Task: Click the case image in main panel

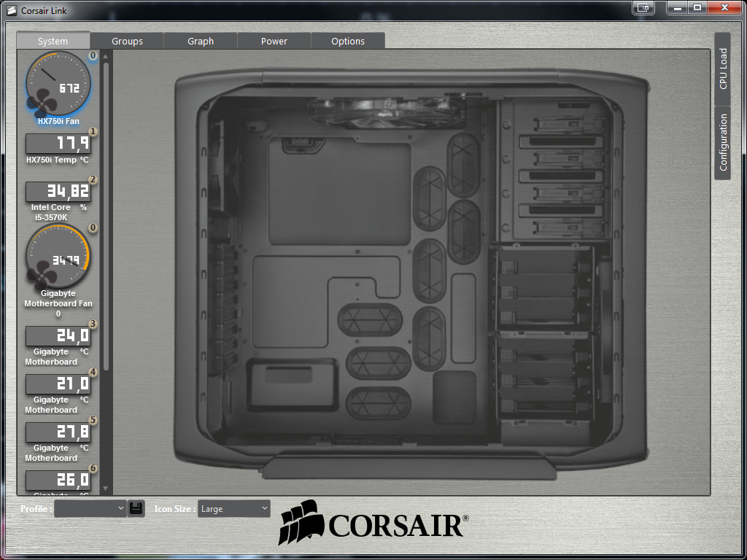Action: click(411, 275)
